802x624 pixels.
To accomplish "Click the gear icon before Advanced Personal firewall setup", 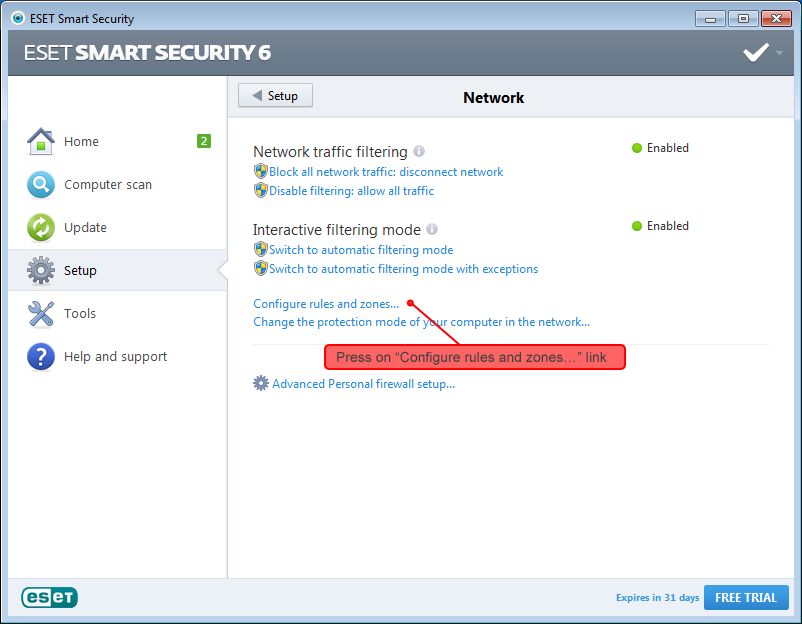I will (x=261, y=383).
